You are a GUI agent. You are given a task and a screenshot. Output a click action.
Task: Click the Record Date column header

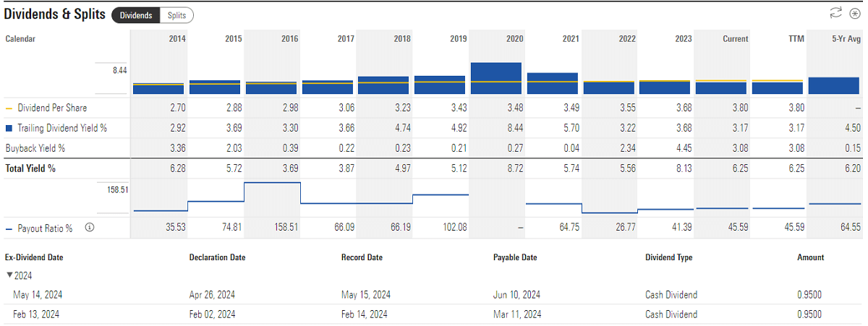(x=362, y=257)
